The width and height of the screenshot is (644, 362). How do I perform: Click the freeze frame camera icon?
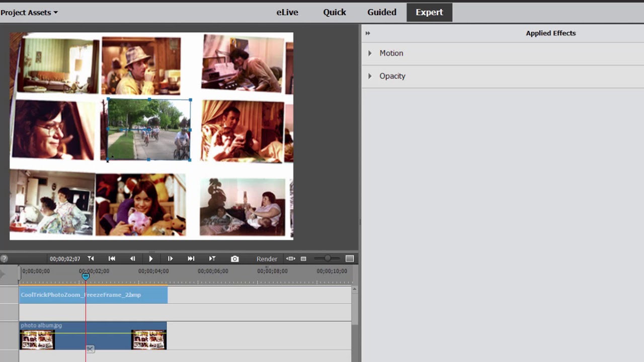[x=235, y=259]
